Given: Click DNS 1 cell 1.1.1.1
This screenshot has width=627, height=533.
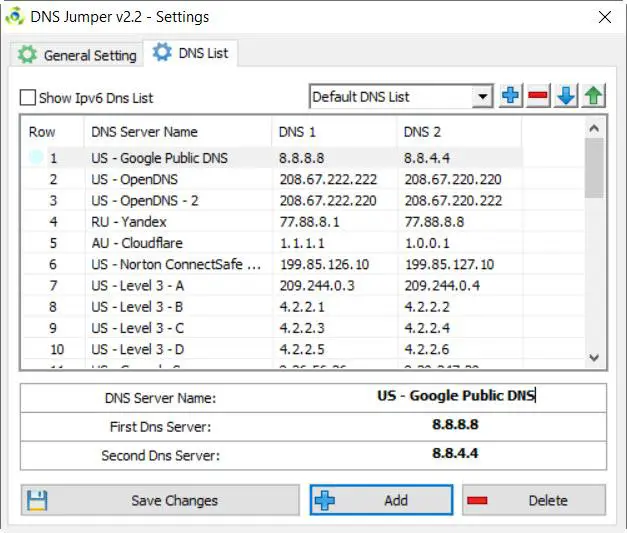Looking at the screenshot, I should pyautogui.click(x=302, y=243).
